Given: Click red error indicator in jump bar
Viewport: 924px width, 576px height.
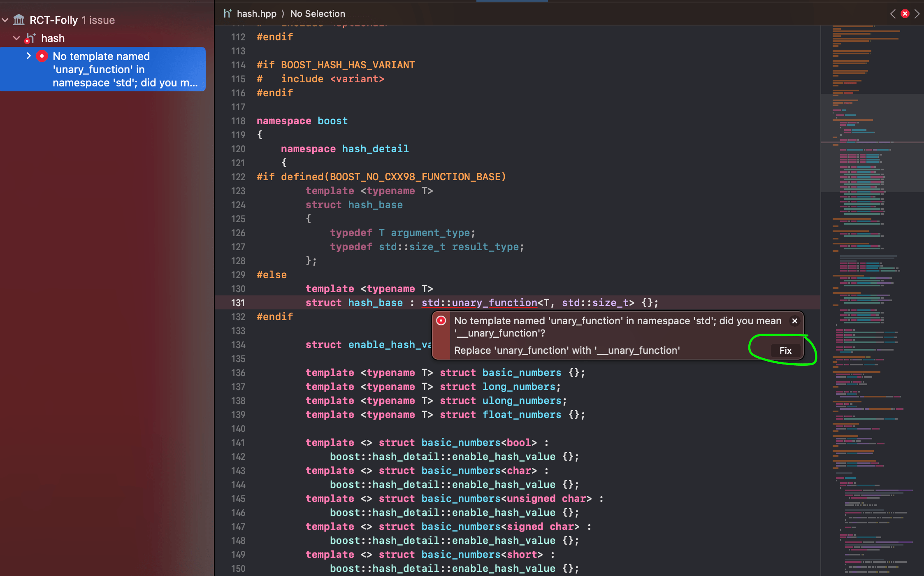Looking at the screenshot, I should 905,14.
